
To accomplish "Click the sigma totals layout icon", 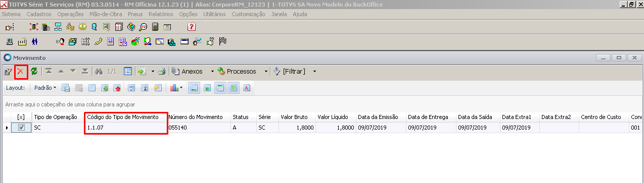I will click(x=144, y=88).
